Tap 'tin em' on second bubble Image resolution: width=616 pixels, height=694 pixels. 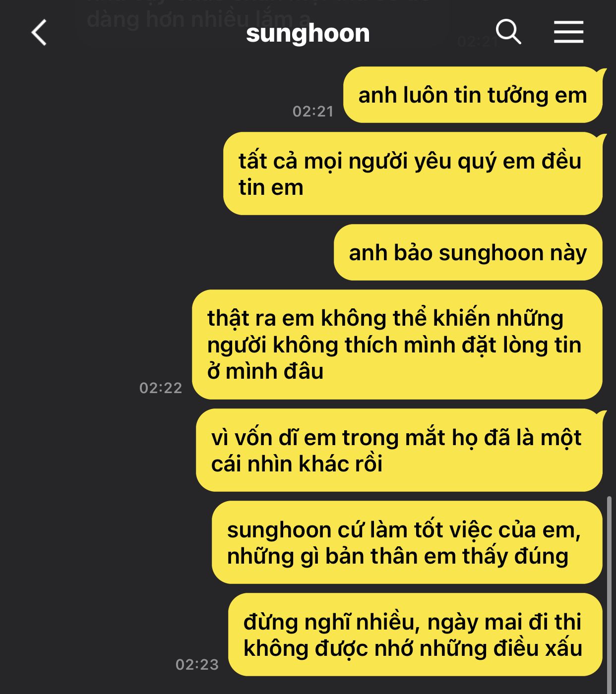pos(270,187)
